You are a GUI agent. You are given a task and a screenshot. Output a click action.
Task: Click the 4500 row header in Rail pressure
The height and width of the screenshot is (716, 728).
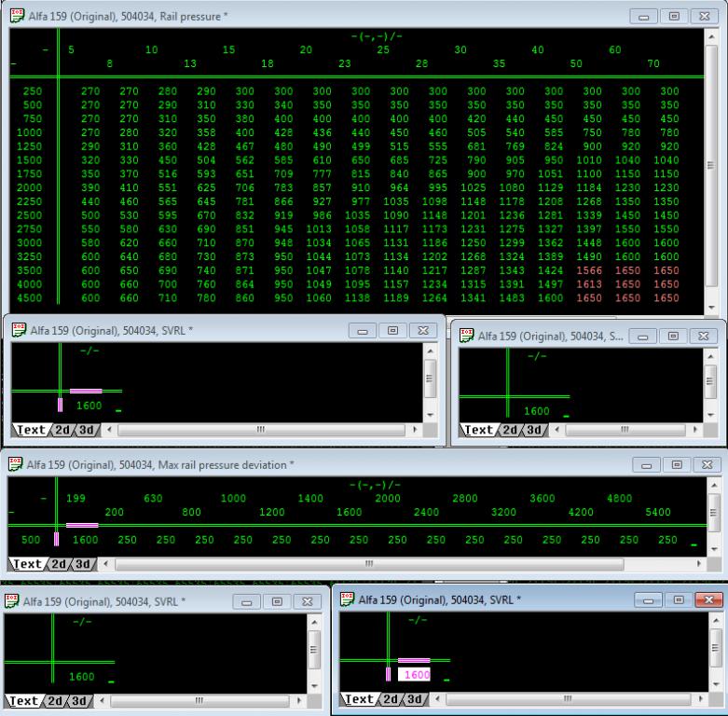[29, 298]
